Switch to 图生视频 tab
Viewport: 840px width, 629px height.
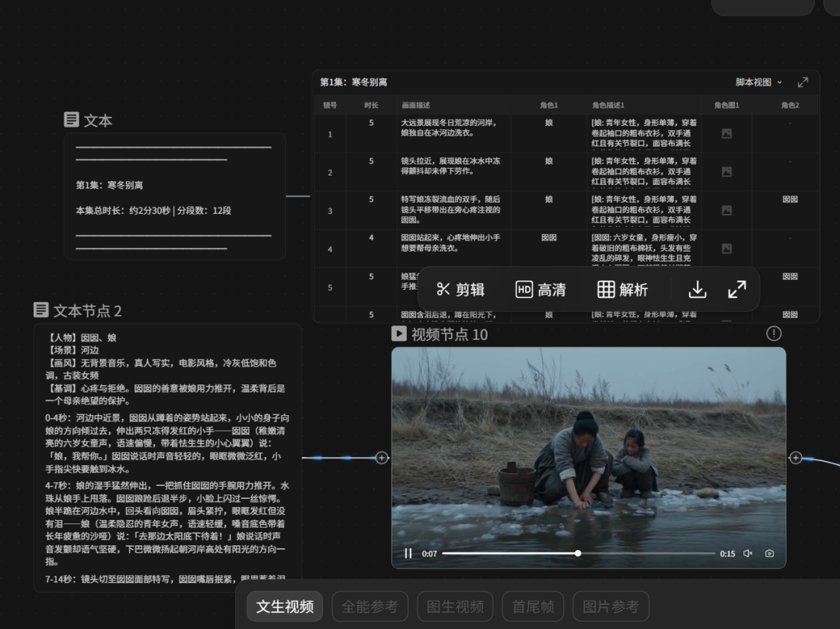point(455,606)
